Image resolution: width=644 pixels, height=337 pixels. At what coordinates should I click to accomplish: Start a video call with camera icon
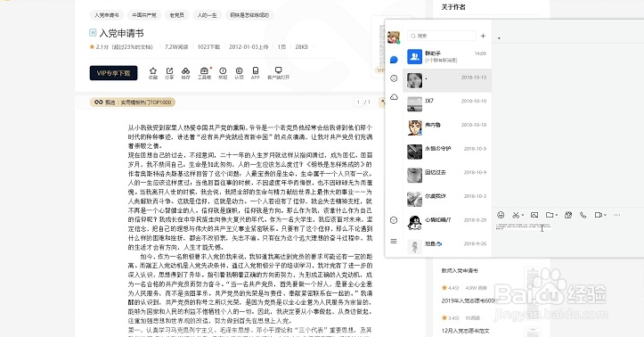click(x=599, y=215)
